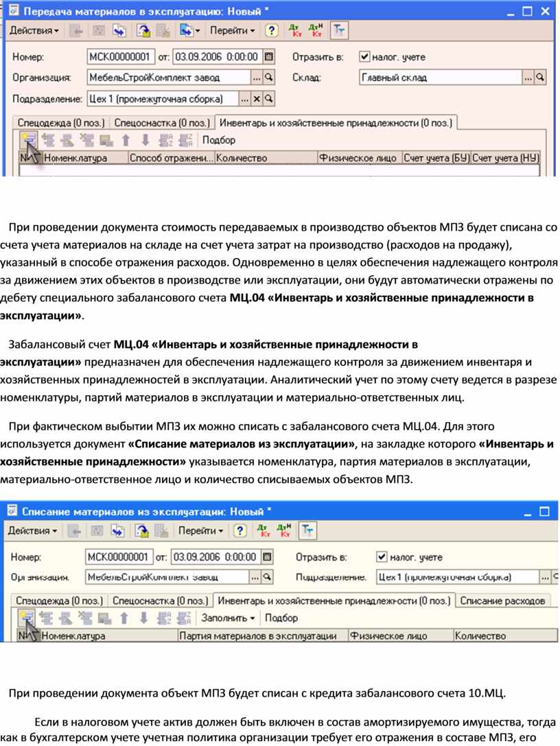The height and width of the screenshot is (746, 560).
Task: Open Организация selection ellipsis in Списание материалов
Action: tap(255, 578)
